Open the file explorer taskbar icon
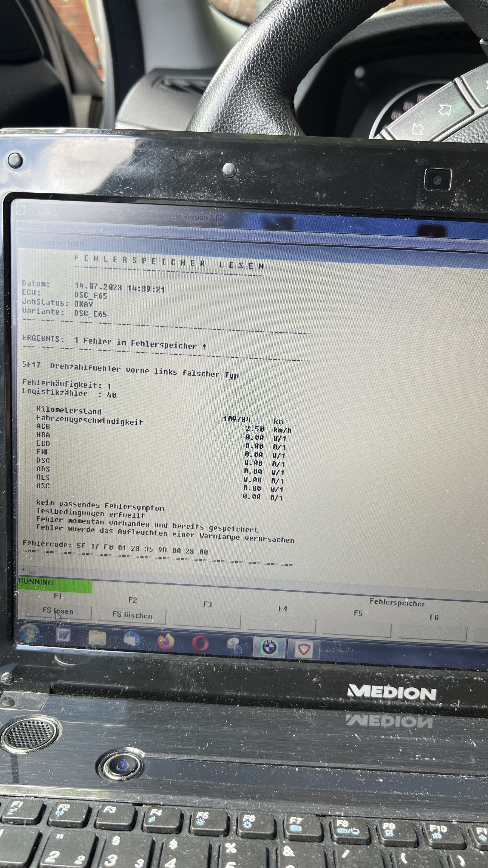This screenshot has height=868, width=488. point(97,638)
